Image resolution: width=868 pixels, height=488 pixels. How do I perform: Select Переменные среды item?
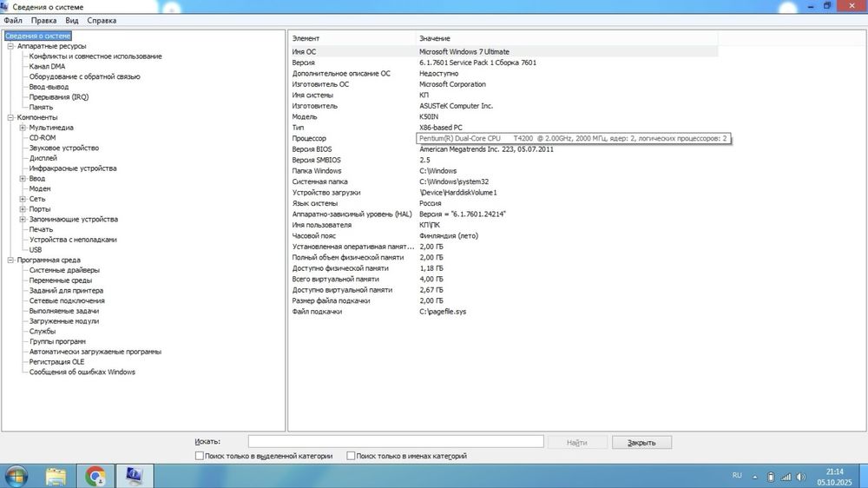pos(61,280)
